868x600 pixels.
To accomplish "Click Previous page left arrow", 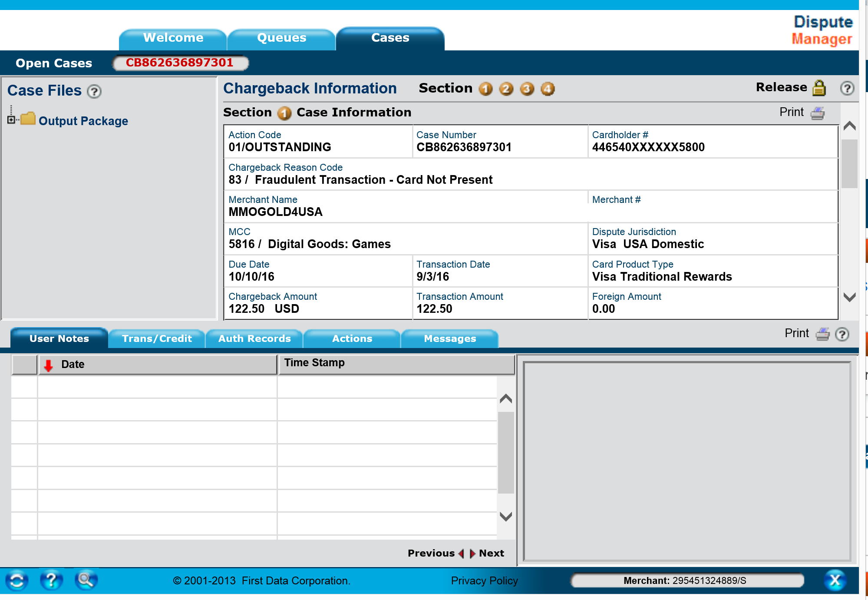I will coord(461,554).
